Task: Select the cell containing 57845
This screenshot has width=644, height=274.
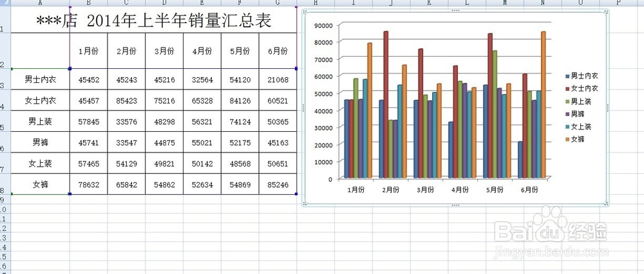Action: pos(89,122)
